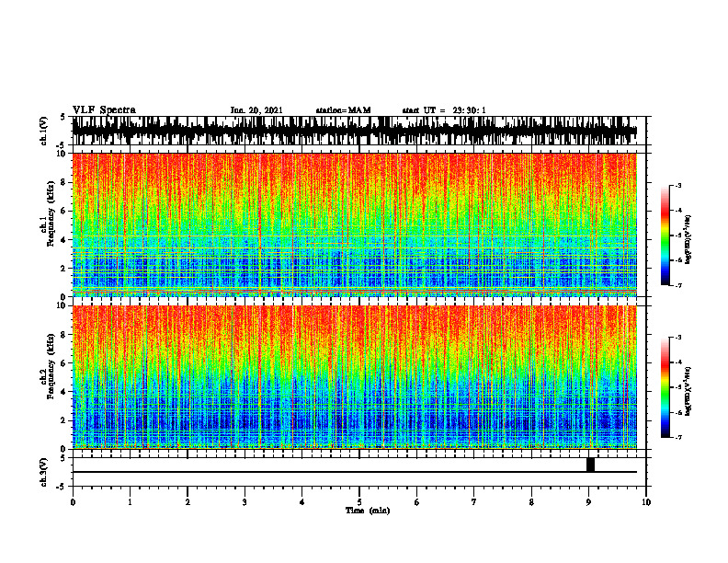Select the ch.2 "Frequency (kHz)" axis label
This screenshot has height=563, width=728.
pyautogui.click(x=51, y=366)
